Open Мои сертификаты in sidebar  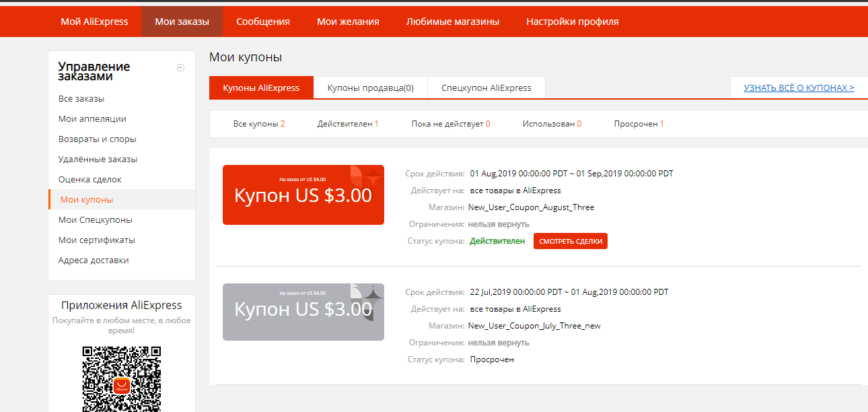pyautogui.click(x=97, y=240)
